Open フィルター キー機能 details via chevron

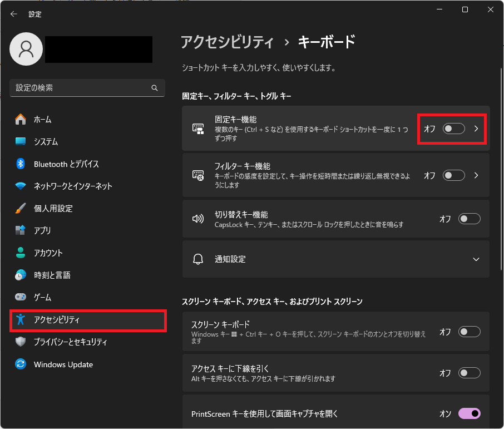tap(476, 175)
